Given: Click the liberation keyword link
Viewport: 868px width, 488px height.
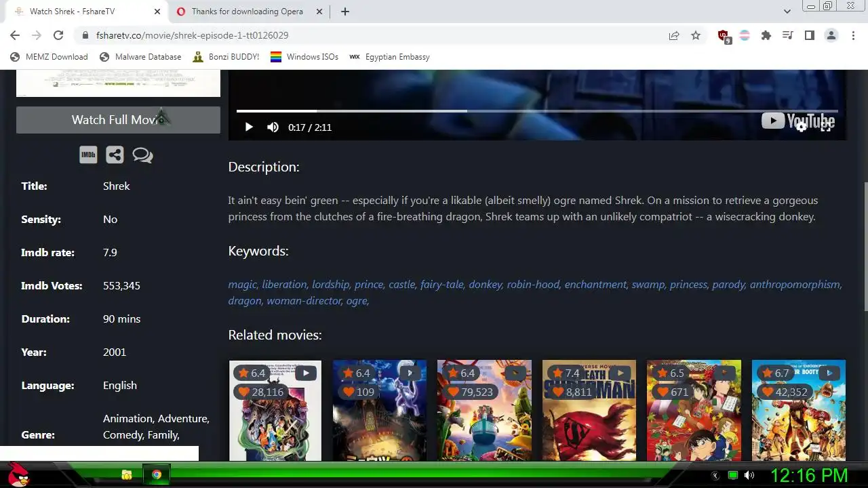Looking at the screenshot, I should 285,285.
